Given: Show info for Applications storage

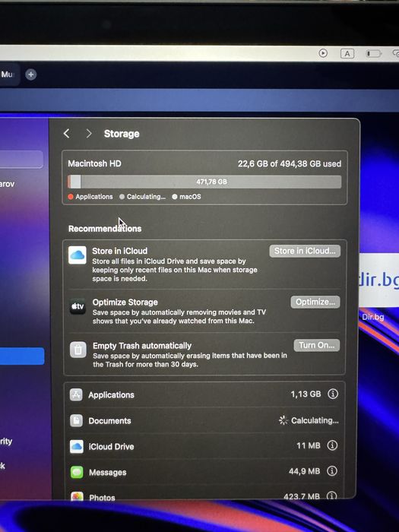Looking at the screenshot, I should pos(333,394).
